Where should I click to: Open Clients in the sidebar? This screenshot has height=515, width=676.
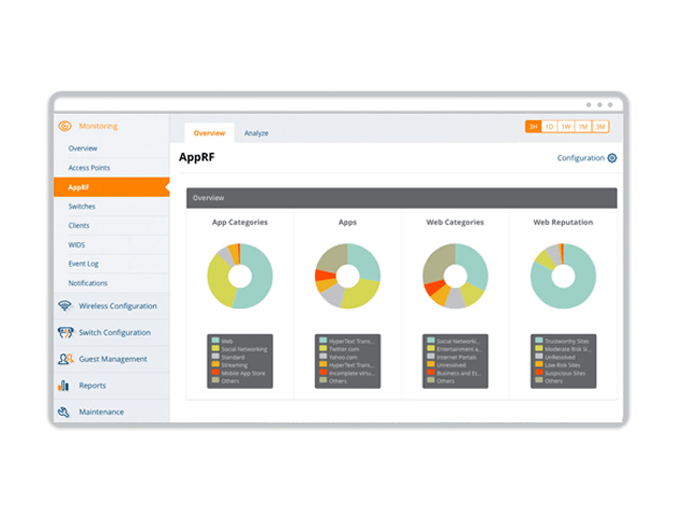tap(78, 225)
